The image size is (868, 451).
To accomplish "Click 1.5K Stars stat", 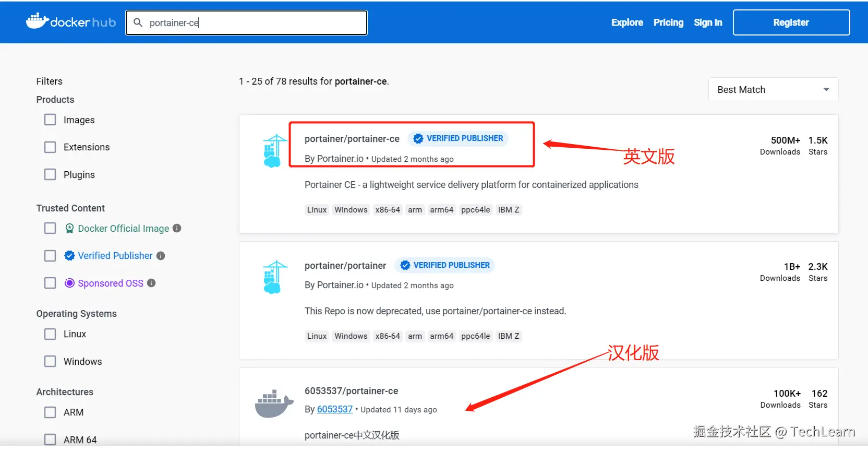I will [818, 146].
